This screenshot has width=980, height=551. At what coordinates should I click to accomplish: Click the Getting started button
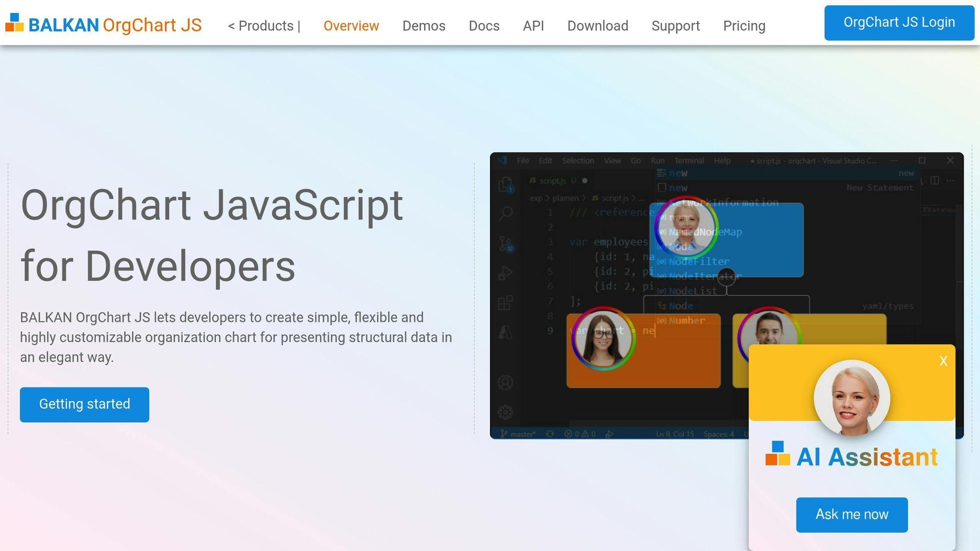[x=85, y=404]
